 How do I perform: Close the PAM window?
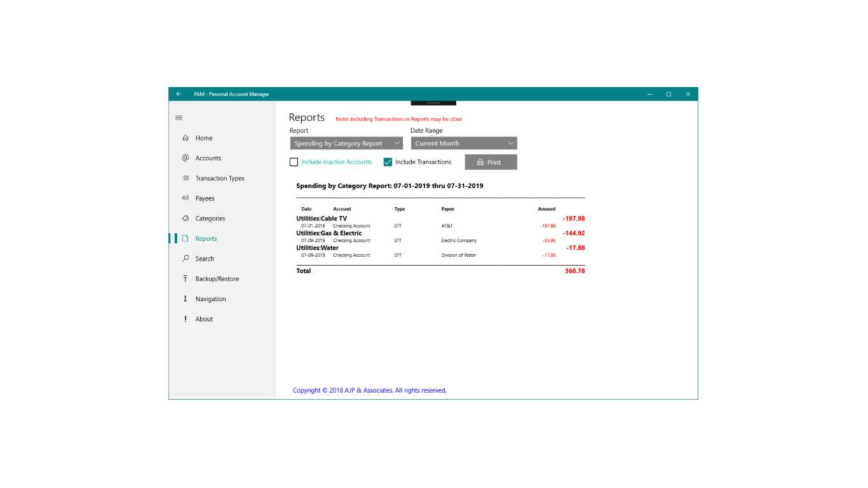pyautogui.click(x=688, y=94)
